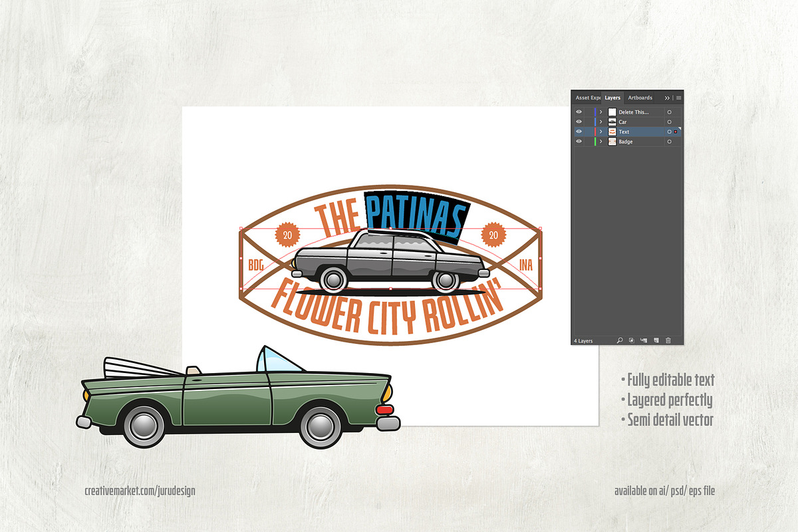This screenshot has height=532, width=798.
Task: Click the Create New Sublayer icon
Action: tap(644, 340)
